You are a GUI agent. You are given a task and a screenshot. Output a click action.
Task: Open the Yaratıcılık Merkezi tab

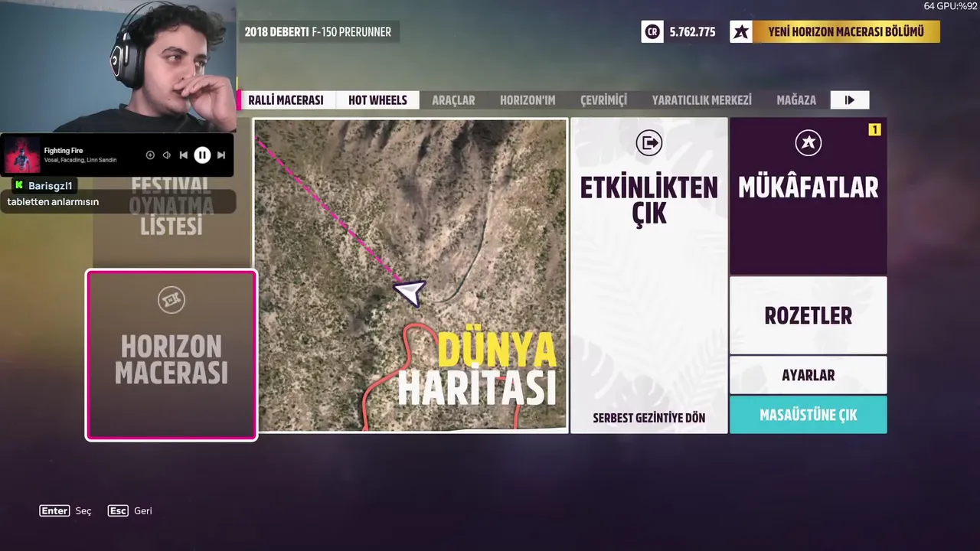(x=701, y=100)
